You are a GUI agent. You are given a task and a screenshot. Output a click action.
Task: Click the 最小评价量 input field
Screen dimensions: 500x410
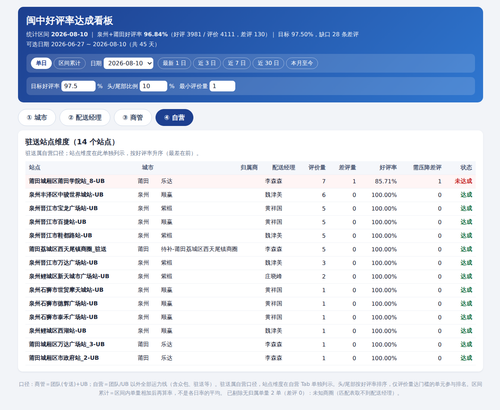coord(222,86)
